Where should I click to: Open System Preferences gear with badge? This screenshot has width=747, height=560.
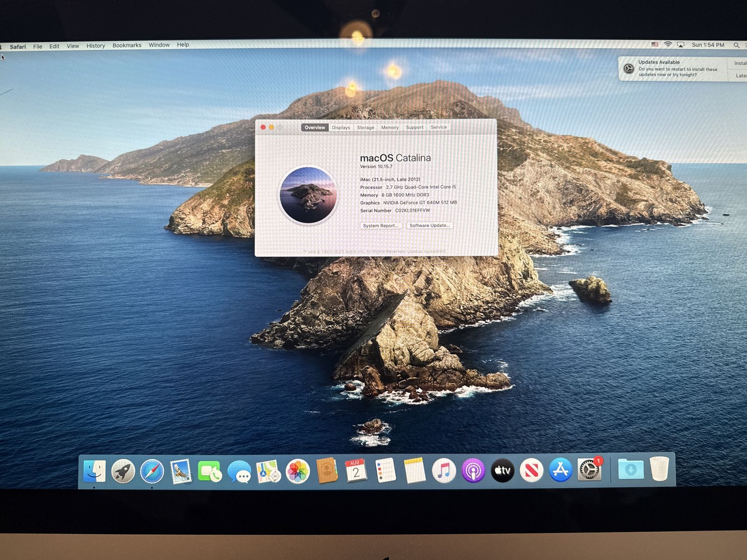pos(590,469)
